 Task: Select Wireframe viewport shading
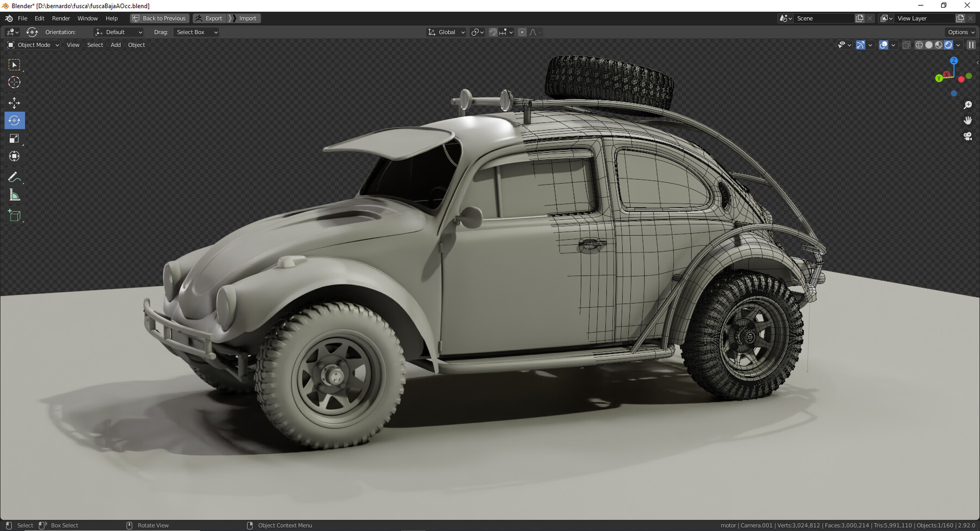point(918,45)
